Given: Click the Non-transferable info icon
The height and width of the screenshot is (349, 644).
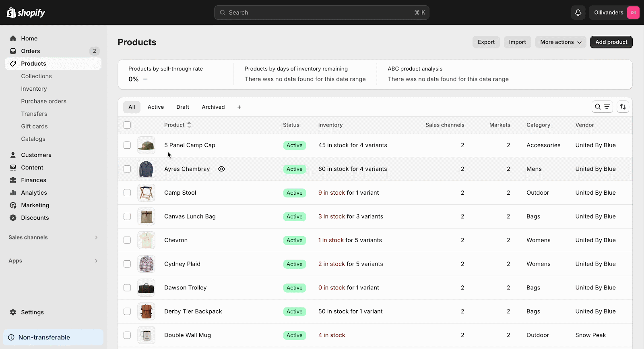Looking at the screenshot, I should tap(11, 337).
